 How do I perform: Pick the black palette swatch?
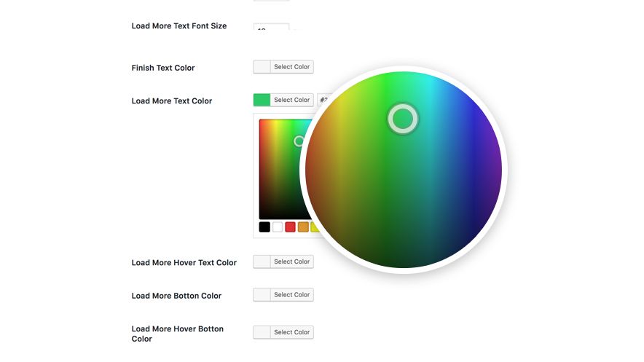pyautogui.click(x=264, y=227)
